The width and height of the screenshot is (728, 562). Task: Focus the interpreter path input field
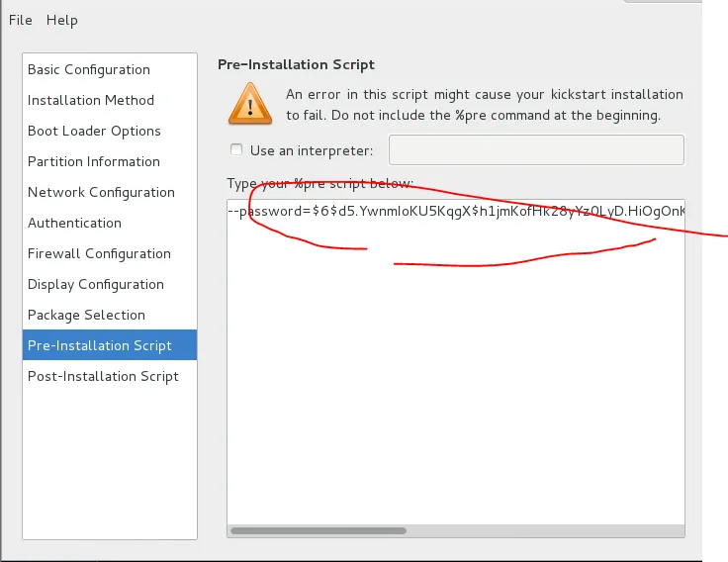(x=536, y=150)
